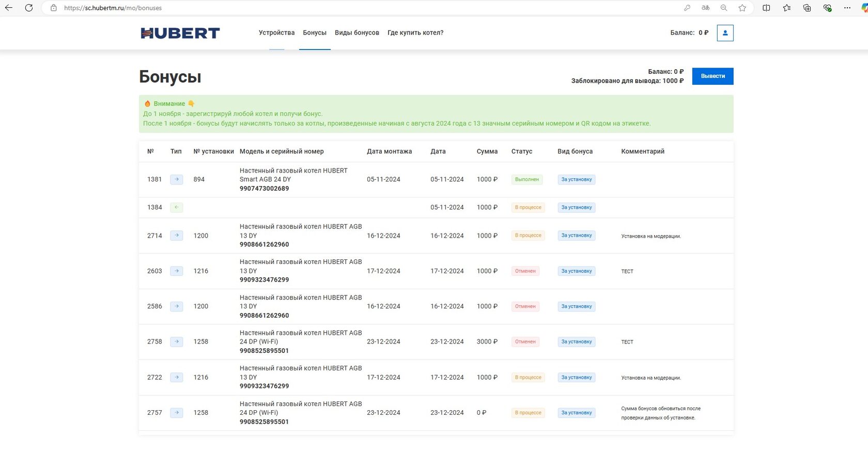The width and height of the screenshot is (868, 451).
Task: Click the type arrow icon in row 2722
Action: (x=177, y=377)
